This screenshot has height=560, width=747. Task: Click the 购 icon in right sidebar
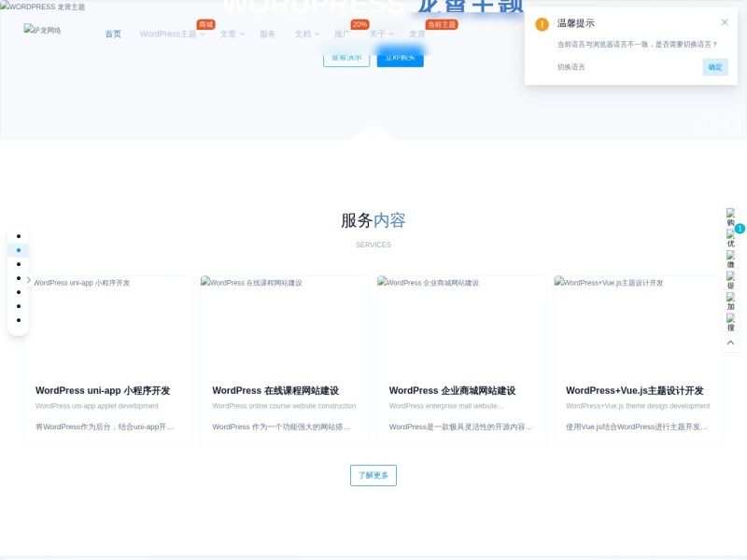tap(730, 217)
